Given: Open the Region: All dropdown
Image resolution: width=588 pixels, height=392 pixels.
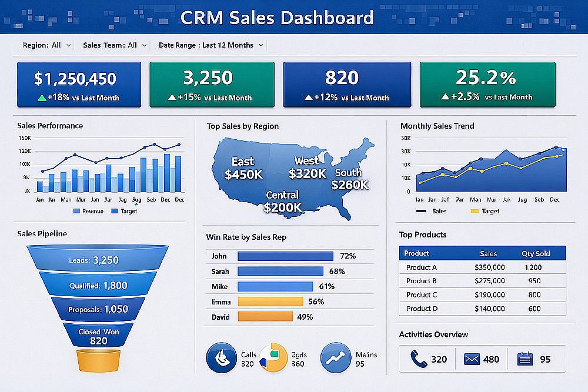Looking at the screenshot, I should 47,45.
